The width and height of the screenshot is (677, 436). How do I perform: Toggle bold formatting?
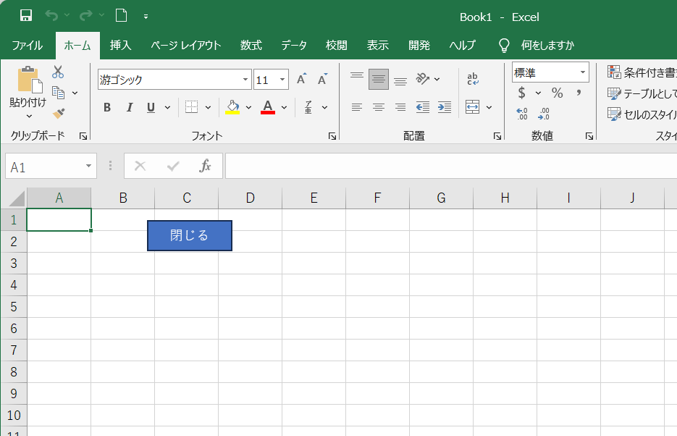point(107,107)
